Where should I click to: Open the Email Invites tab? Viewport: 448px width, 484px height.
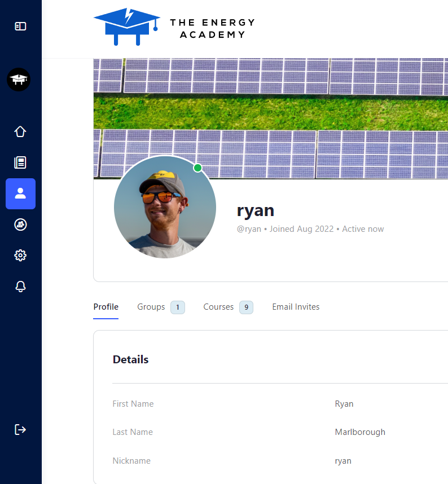click(296, 307)
